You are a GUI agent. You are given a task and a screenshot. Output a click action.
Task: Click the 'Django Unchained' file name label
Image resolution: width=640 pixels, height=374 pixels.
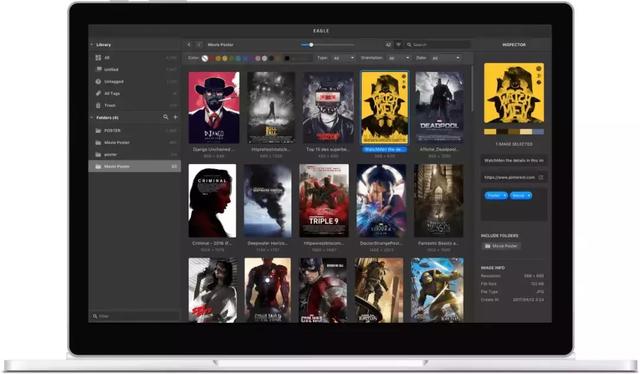[x=213, y=149]
